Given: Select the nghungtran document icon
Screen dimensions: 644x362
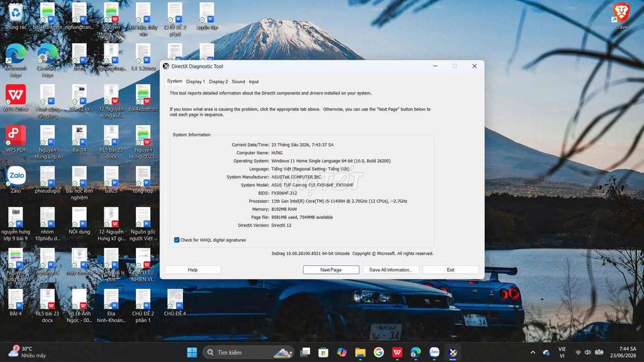Looking at the screenshot, I should tap(79, 16).
